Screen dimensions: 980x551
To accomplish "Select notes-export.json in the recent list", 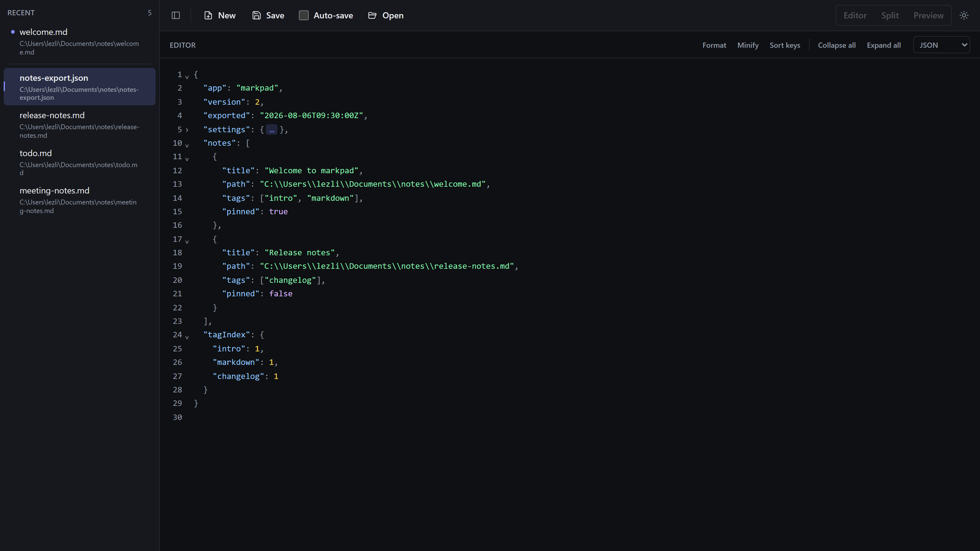I will point(80,87).
